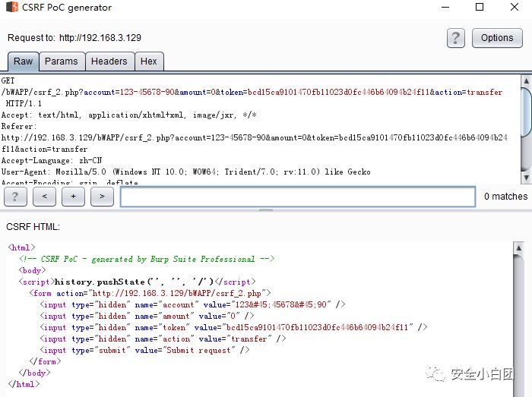Go to the previous search match
532x397 pixels.
point(44,197)
